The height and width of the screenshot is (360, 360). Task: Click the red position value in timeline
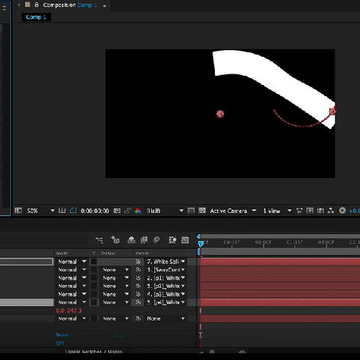[69, 311]
